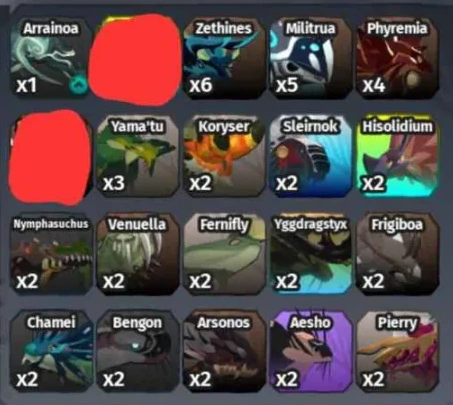
Task: Pick the Yama'tu creature slot
Action: click(137, 156)
